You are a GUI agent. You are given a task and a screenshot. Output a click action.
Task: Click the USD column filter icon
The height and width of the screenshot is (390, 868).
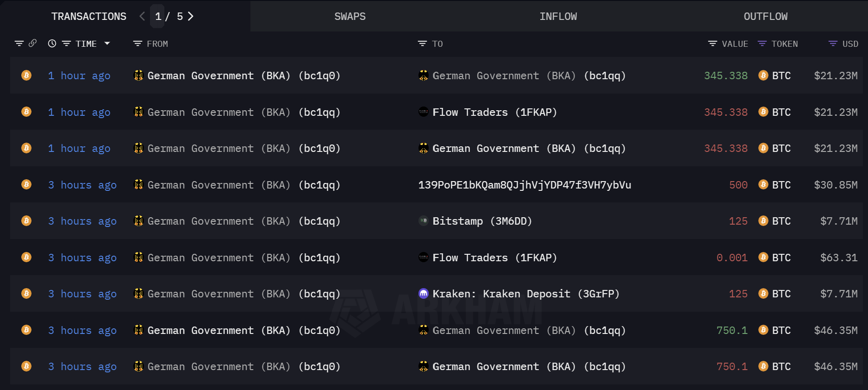click(833, 44)
